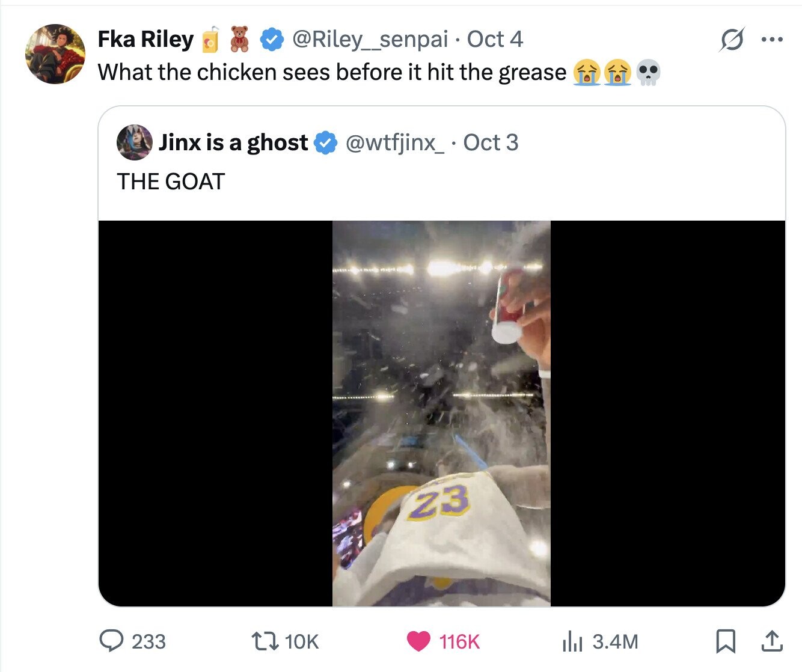Open Fka Riley's profile avatar
Screen dimensions: 802x672
point(55,54)
